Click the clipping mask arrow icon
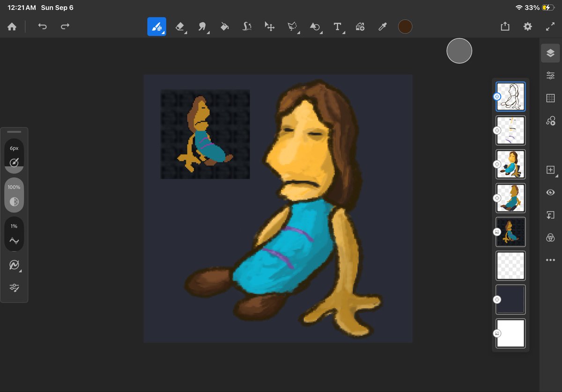Viewport: 562px width, 392px height. click(x=550, y=215)
